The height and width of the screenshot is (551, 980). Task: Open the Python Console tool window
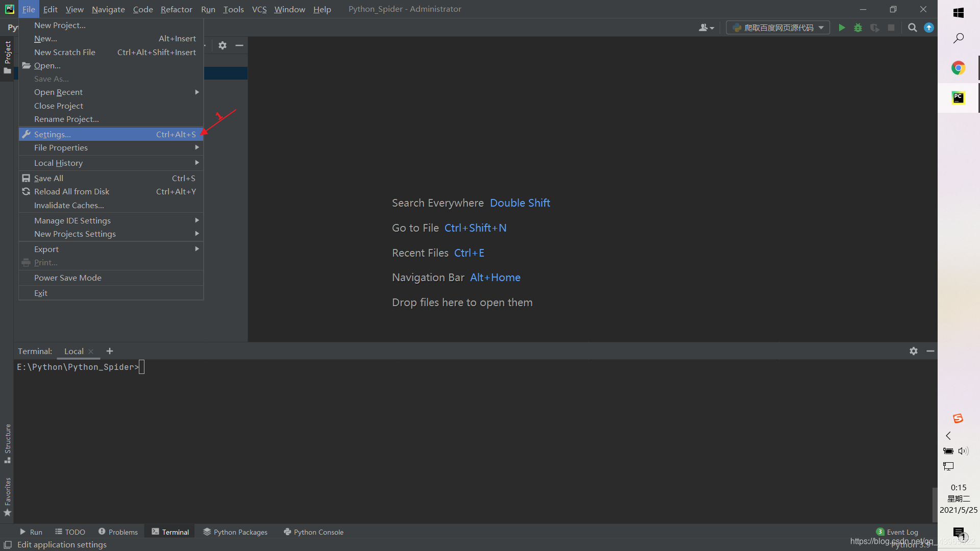[x=313, y=532]
